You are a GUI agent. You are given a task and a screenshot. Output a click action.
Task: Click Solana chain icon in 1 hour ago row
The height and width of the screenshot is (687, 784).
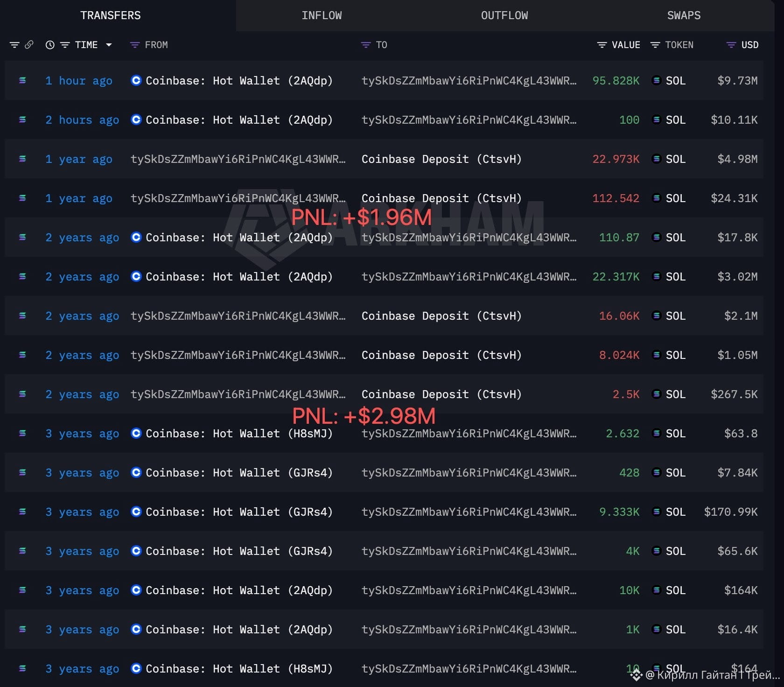(22, 80)
